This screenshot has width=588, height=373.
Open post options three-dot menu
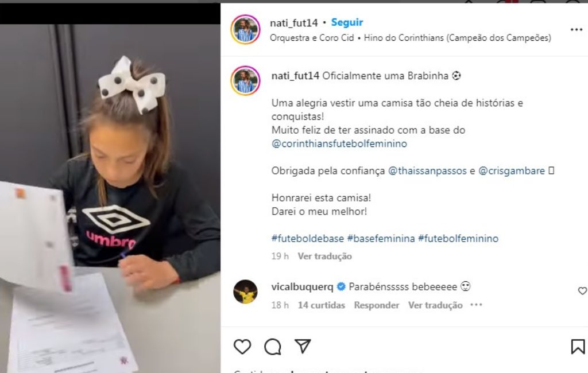point(577,30)
